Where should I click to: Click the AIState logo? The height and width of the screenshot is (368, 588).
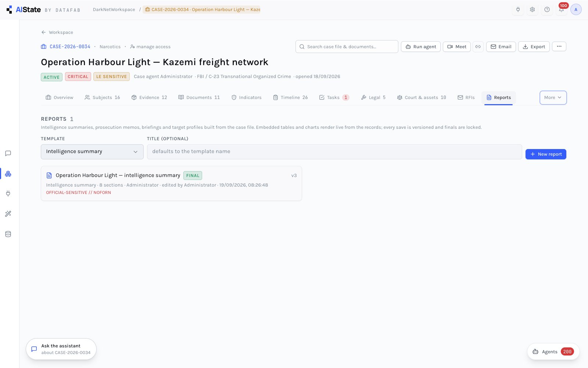pyautogui.click(x=24, y=10)
